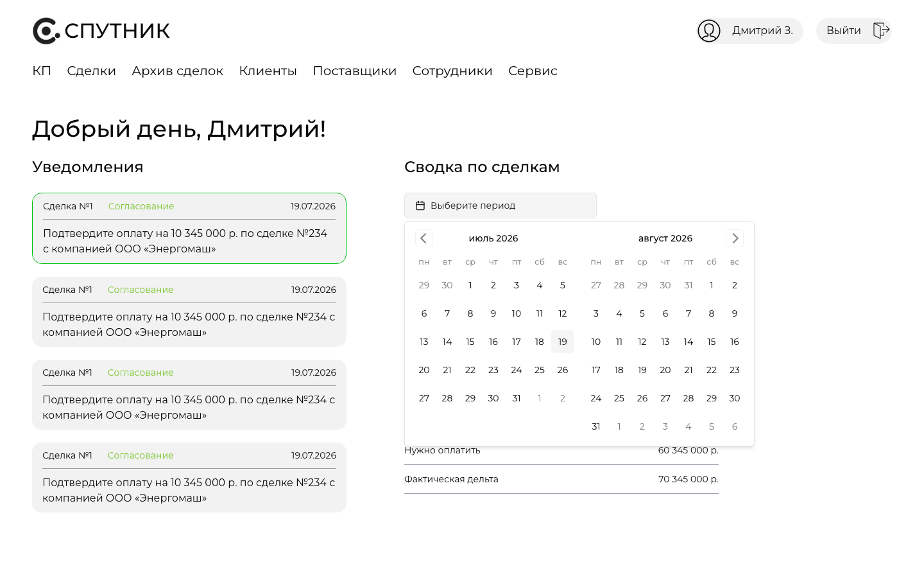This screenshot has height=578, width=924.
Task: Click the calendar icon in period field
Action: point(420,206)
